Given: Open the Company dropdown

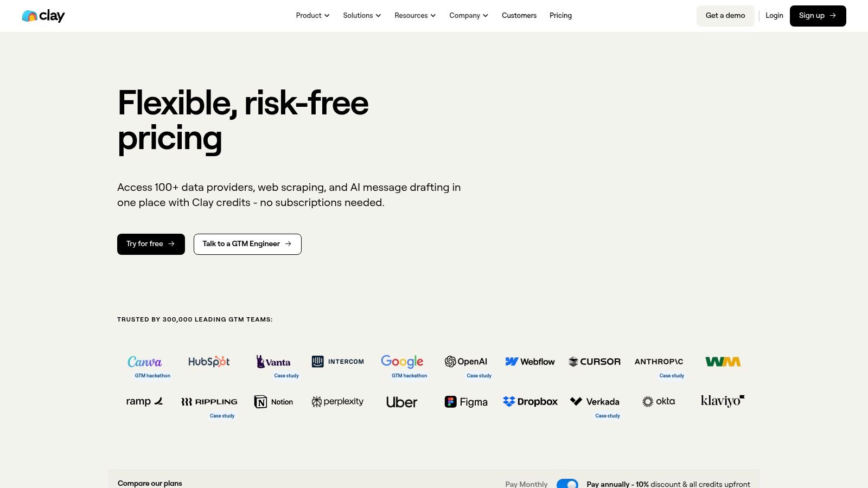Looking at the screenshot, I should click(469, 16).
